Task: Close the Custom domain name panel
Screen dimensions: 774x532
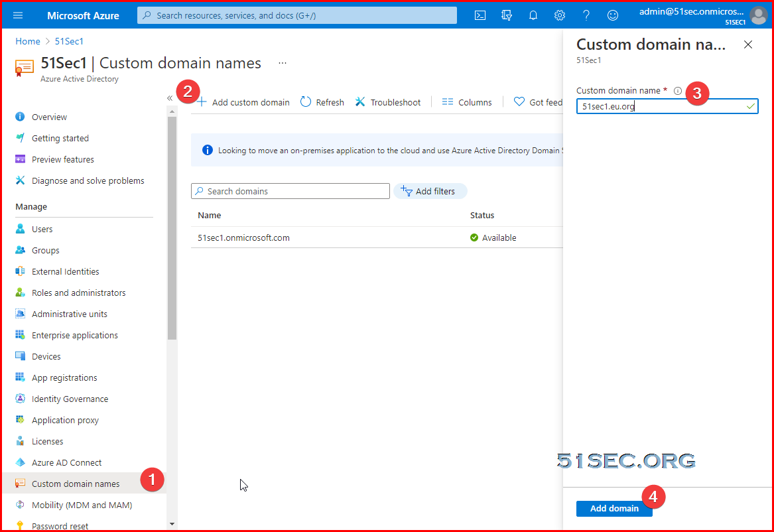Action: [748, 44]
